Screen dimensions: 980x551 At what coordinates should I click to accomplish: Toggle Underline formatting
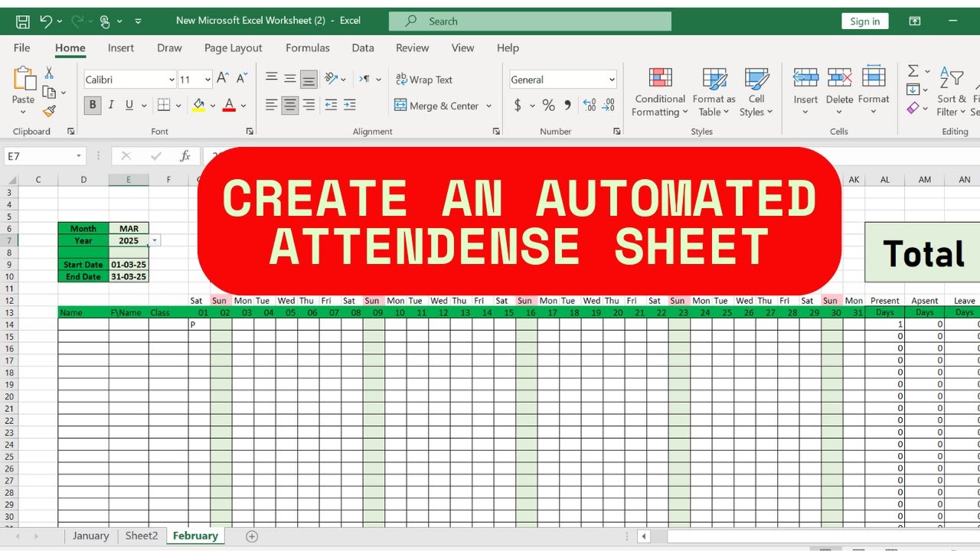[129, 105]
